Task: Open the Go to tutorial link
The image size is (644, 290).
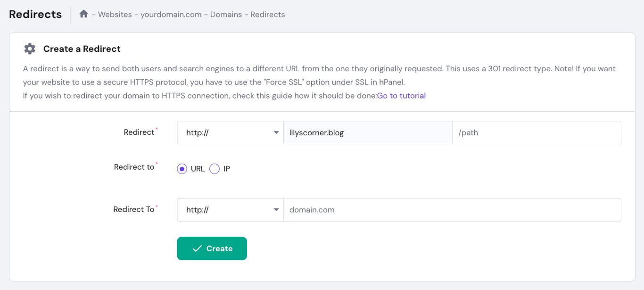Action: click(401, 96)
